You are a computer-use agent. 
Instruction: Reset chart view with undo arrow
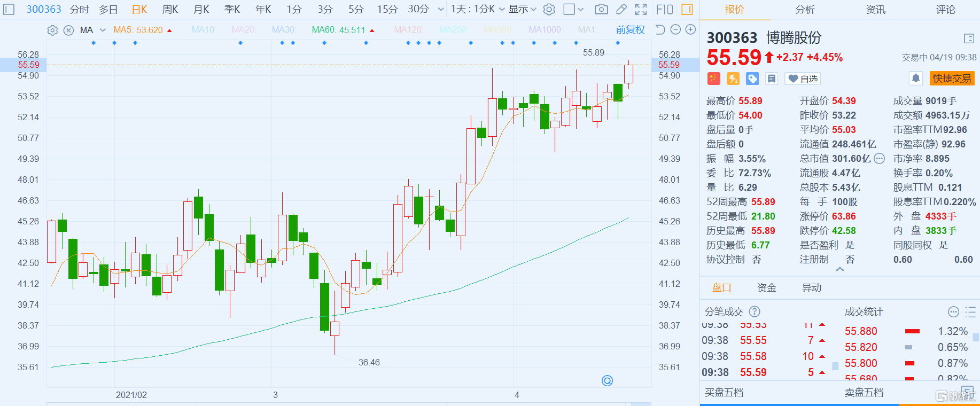(x=660, y=30)
